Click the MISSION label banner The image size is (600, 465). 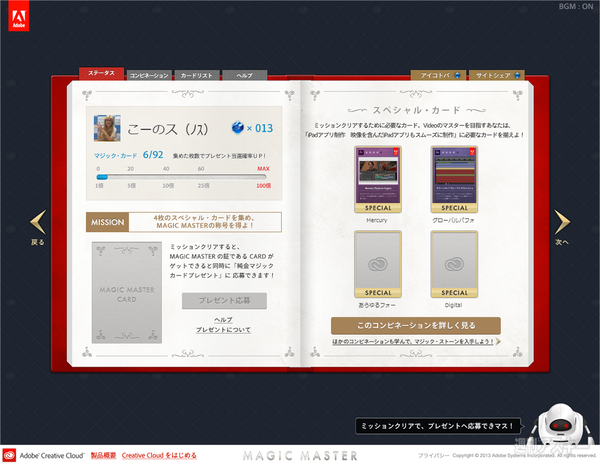(108, 222)
